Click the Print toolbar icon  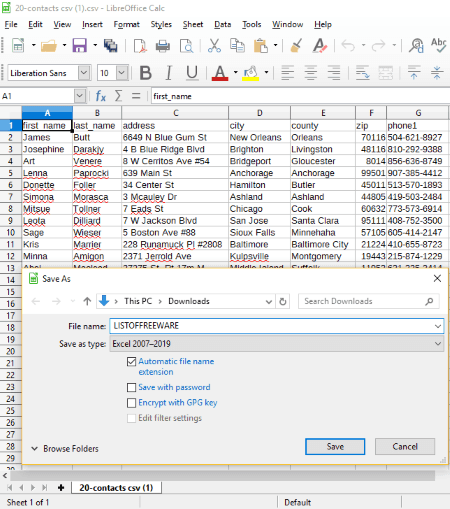click(163, 46)
